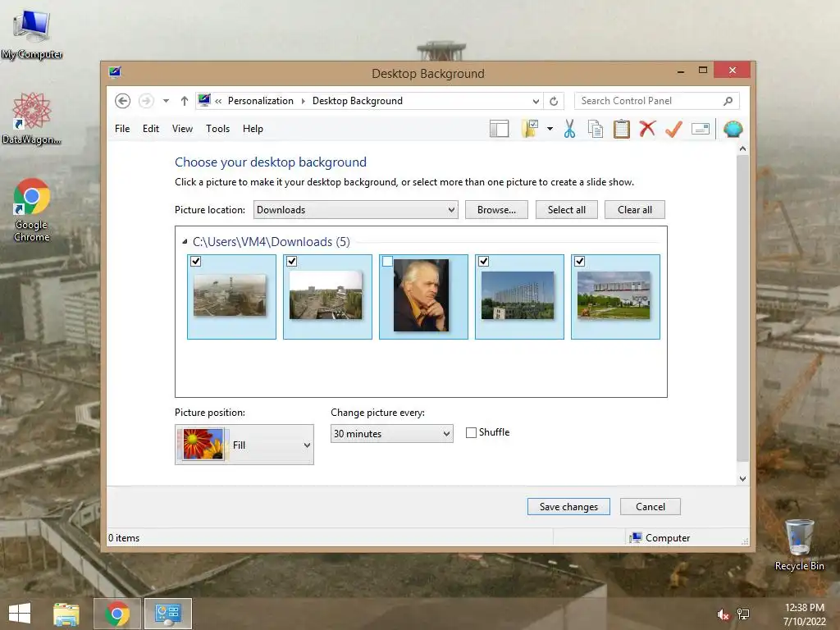Click the Google Chrome desktop shortcut
The width and height of the screenshot is (840, 630).
tap(32, 210)
